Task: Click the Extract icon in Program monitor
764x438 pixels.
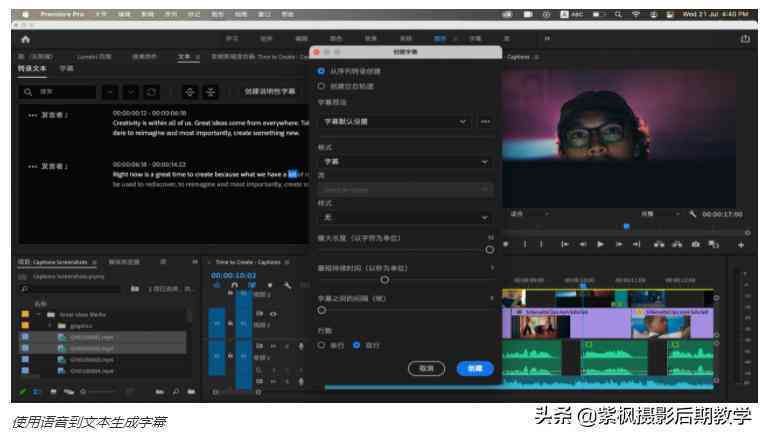Action: pyautogui.click(x=677, y=244)
